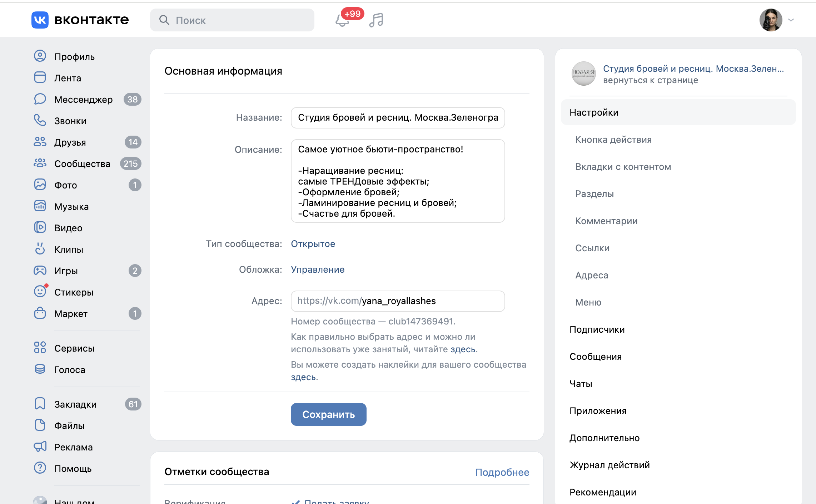This screenshot has height=504, width=816.
Task: Open Приложения section
Action: (598, 411)
